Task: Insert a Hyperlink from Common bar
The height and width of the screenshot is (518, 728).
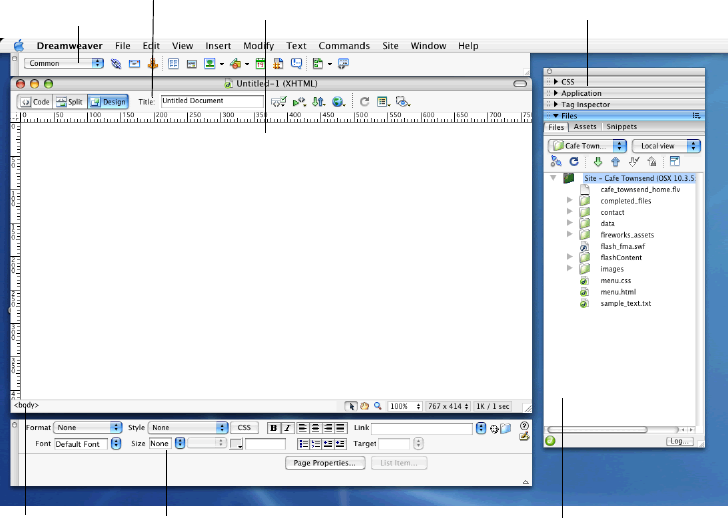Action: click(x=116, y=64)
